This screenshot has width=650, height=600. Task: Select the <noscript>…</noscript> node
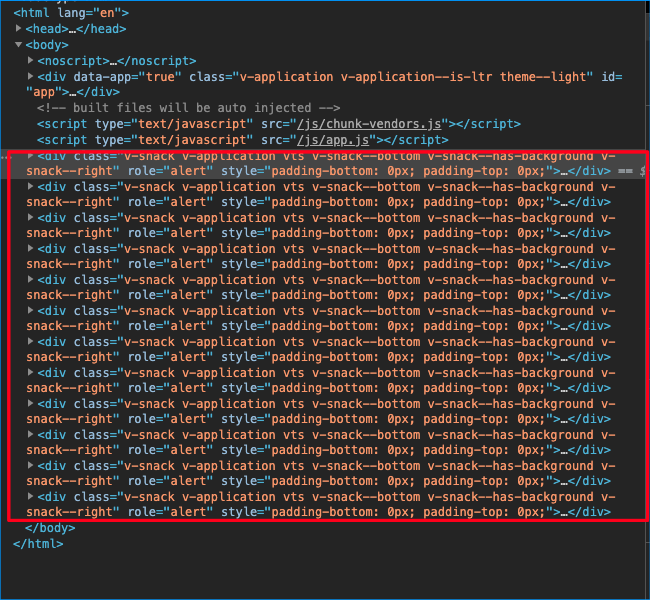click(x=117, y=61)
